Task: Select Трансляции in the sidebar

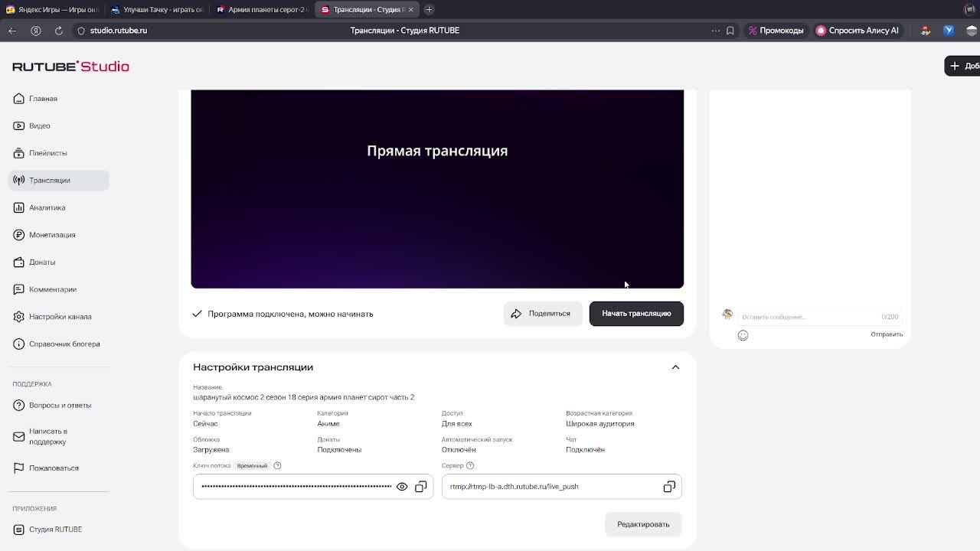Action: point(58,181)
